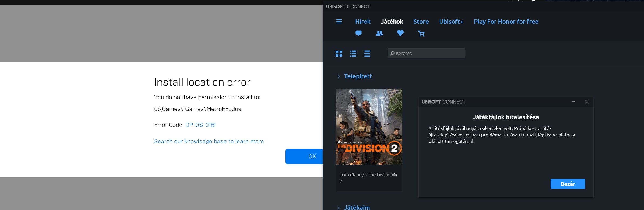Click Bezár in the verification dialog
Viewport: 644px width, 210px height.
(568, 184)
